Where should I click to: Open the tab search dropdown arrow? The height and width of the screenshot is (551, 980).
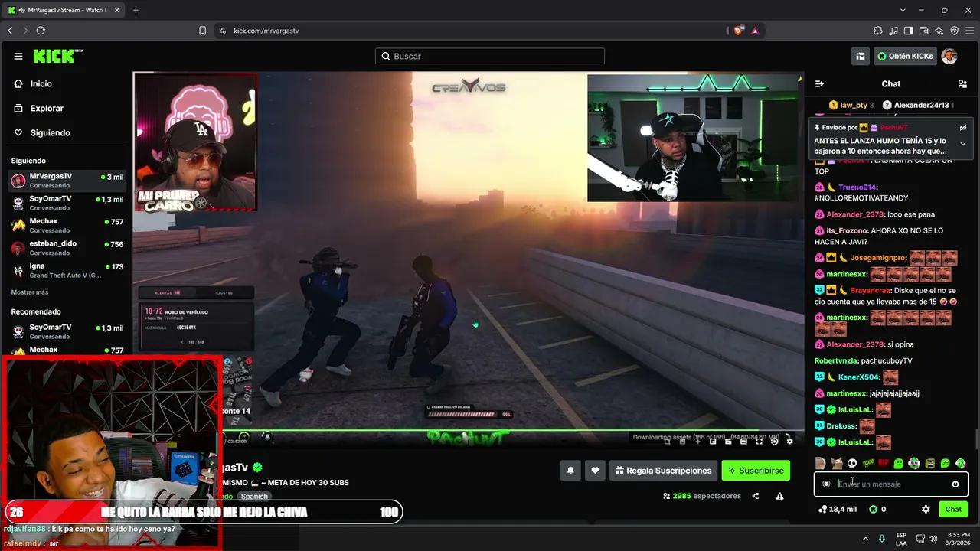[903, 10]
